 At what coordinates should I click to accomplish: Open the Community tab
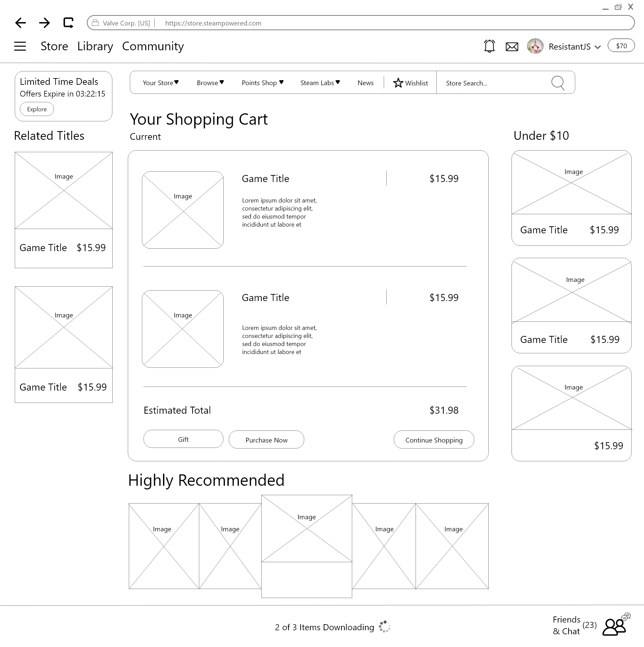click(x=153, y=46)
